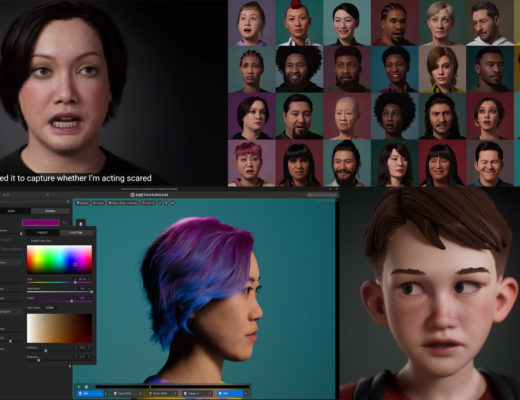Screen dimensions: 520x400
Task: Click the undo arrow in the top bar
Action: [48, 195]
